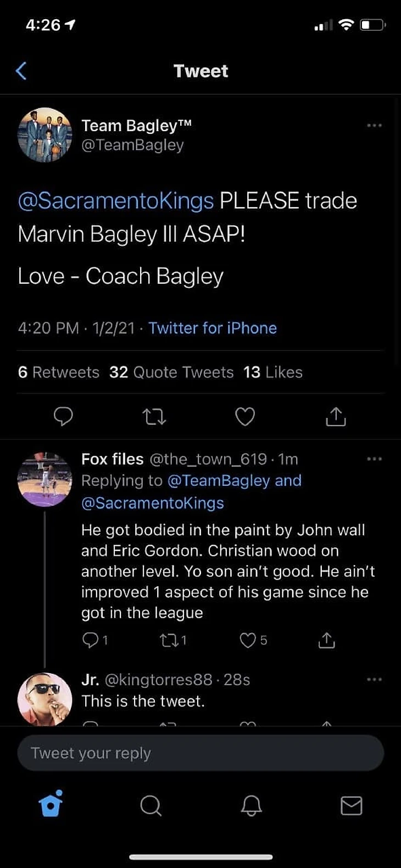This screenshot has height=868, width=401.
Task: Tap the @SacramentoKings mention in main tweet
Action: [116, 201]
